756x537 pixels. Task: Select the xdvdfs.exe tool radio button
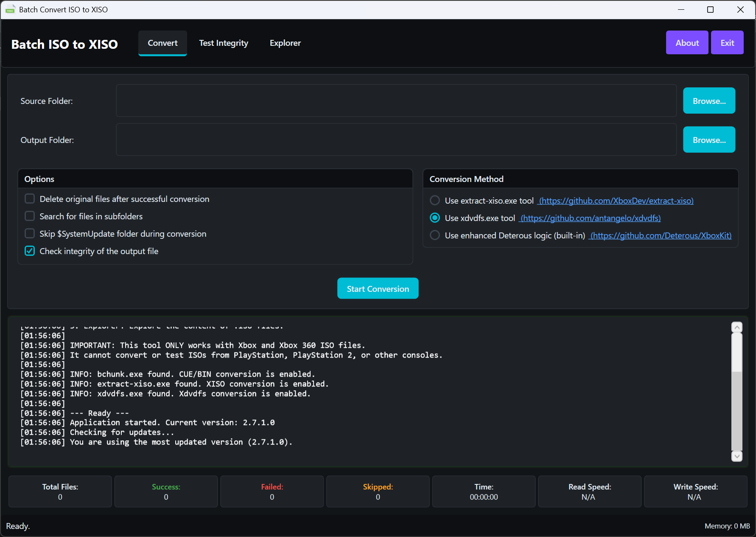click(435, 218)
